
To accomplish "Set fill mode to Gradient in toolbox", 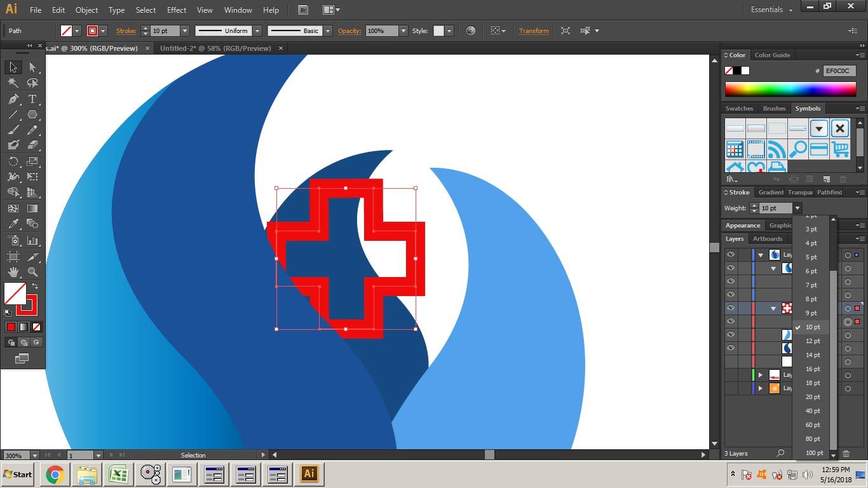I will 24,327.
